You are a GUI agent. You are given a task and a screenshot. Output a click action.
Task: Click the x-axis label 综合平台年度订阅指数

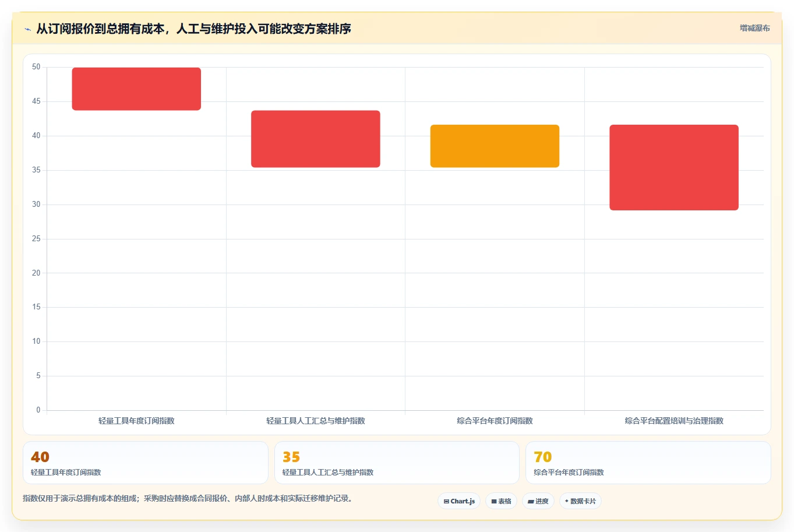click(x=495, y=421)
